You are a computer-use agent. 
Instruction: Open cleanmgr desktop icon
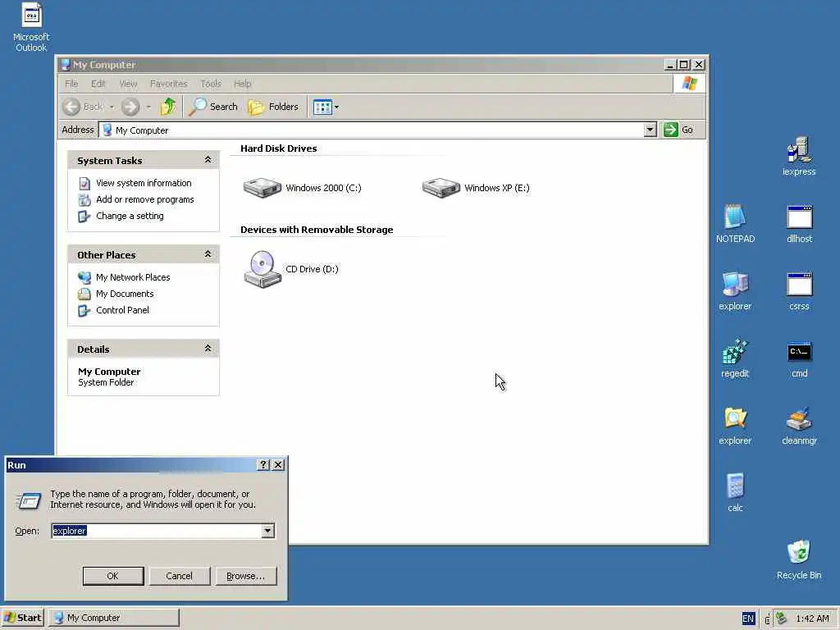[799, 426]
